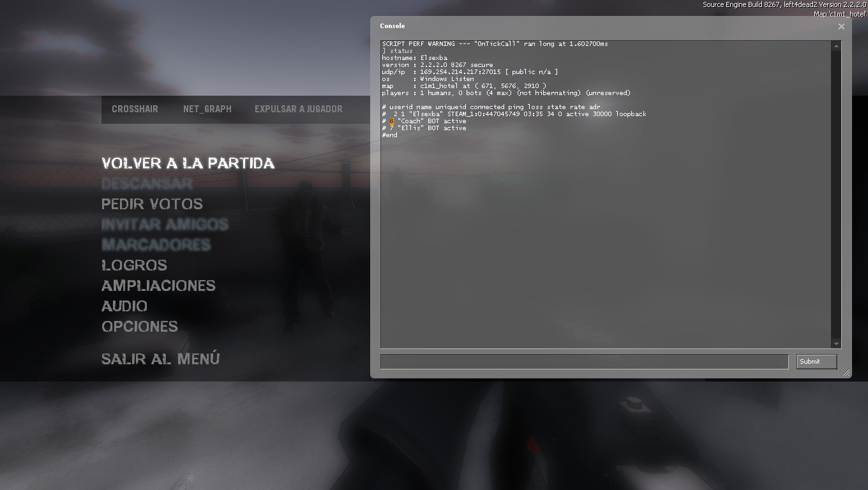
Task: Click the "Elsexba" STEAM_1 player line
Action: click(514, 114)
